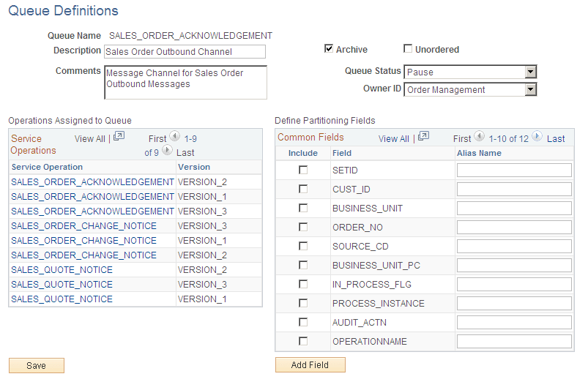Go to First page of Common Fields
This screenshot has height=382, width=588.
(x=462, y=139)
